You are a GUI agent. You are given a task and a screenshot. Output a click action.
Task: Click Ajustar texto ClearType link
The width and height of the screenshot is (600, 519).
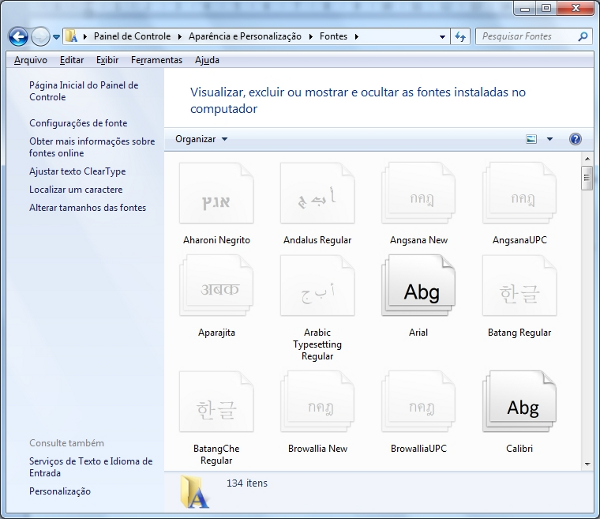point(77,171)
